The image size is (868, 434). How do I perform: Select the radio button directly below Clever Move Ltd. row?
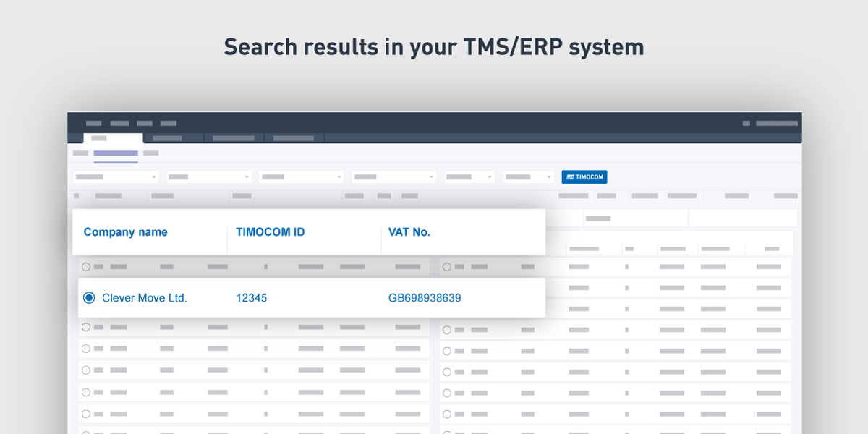pyautogui.click(x=86, y=328)
